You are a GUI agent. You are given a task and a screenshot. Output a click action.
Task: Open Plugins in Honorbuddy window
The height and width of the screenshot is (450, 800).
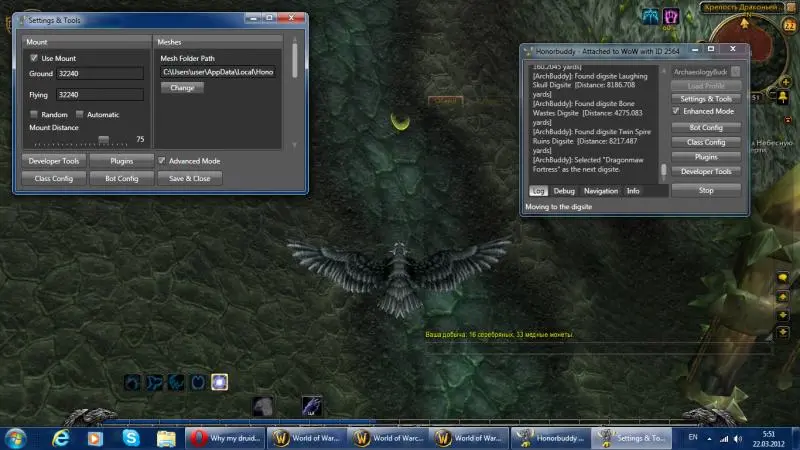click(x=706, y=157)
